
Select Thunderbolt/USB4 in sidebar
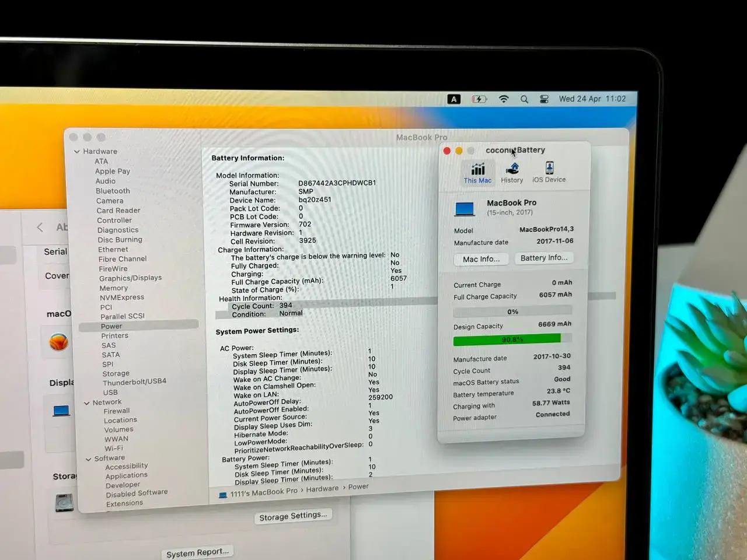pyautogui.click(x=135, y=382)
